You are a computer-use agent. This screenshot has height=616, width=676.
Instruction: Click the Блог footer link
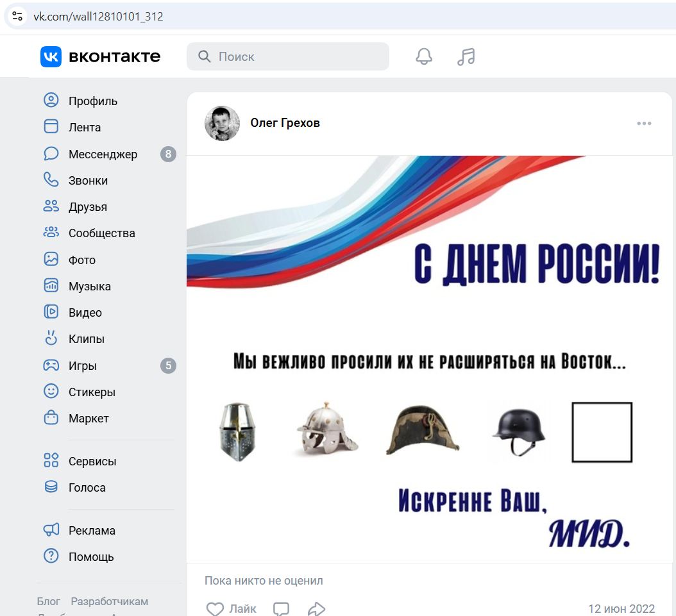click(49, 601)
